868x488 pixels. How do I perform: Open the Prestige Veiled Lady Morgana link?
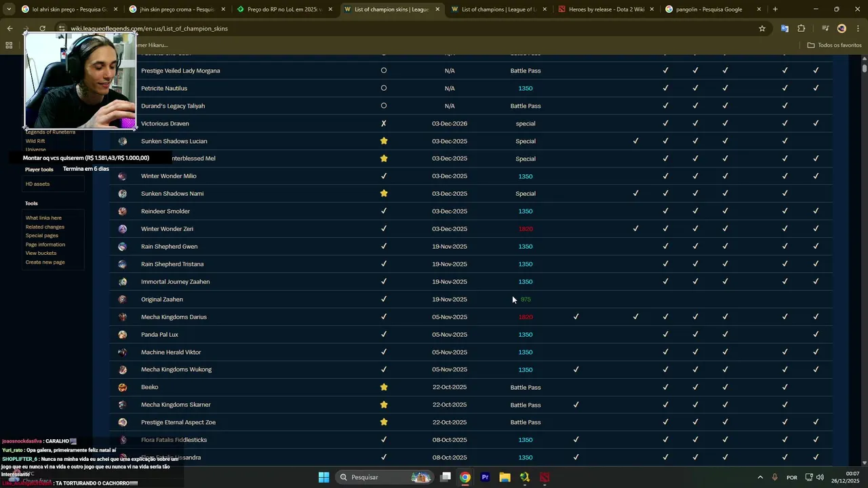180,70
